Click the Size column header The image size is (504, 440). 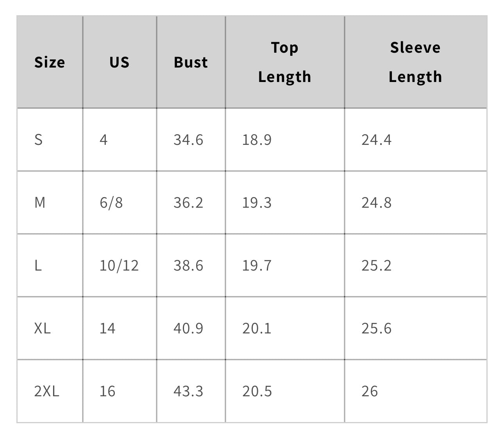[50, 62]
